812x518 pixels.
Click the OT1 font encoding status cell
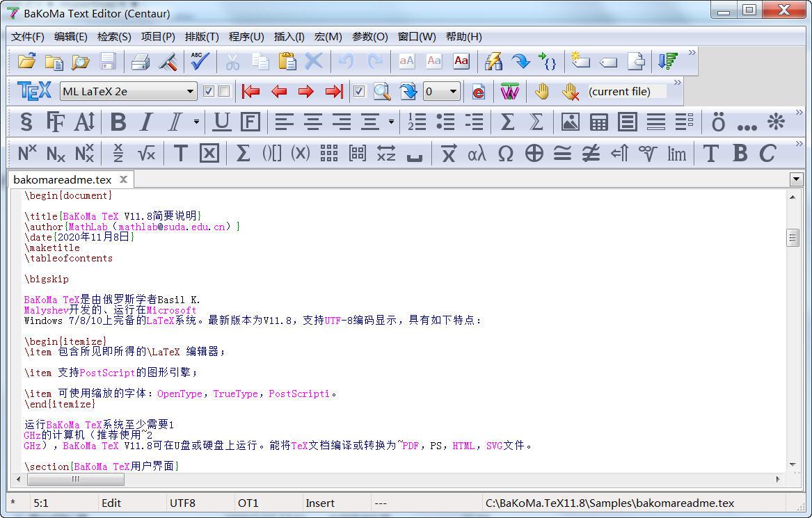tap(268, 503)
